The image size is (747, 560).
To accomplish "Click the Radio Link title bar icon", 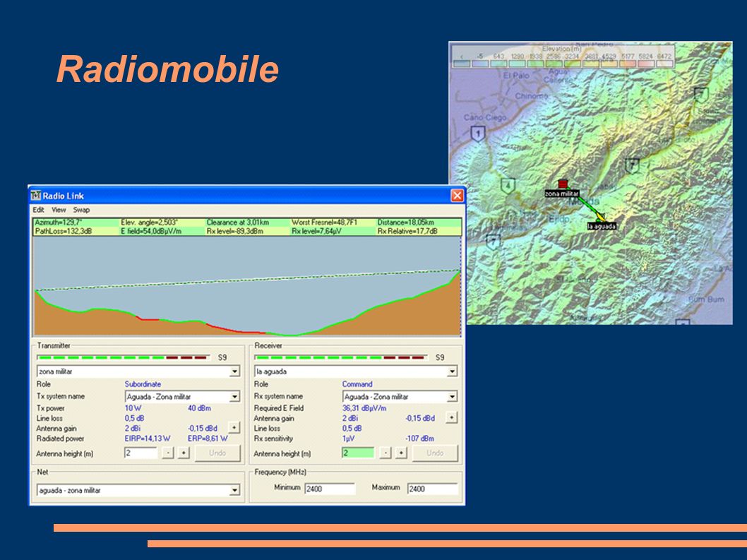I will (36, 196).
